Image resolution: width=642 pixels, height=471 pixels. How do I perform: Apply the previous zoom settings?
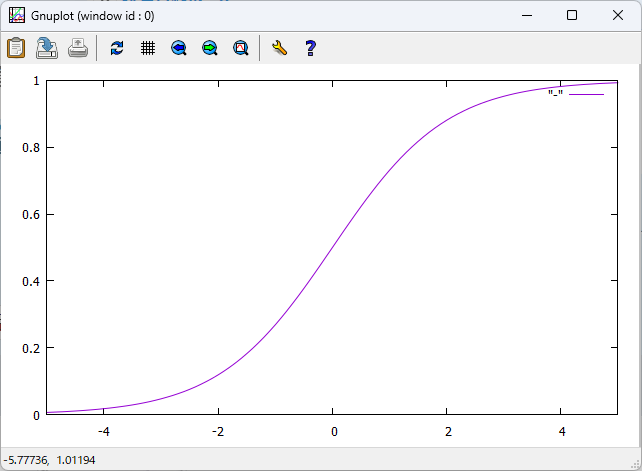[x=179, y=47]
